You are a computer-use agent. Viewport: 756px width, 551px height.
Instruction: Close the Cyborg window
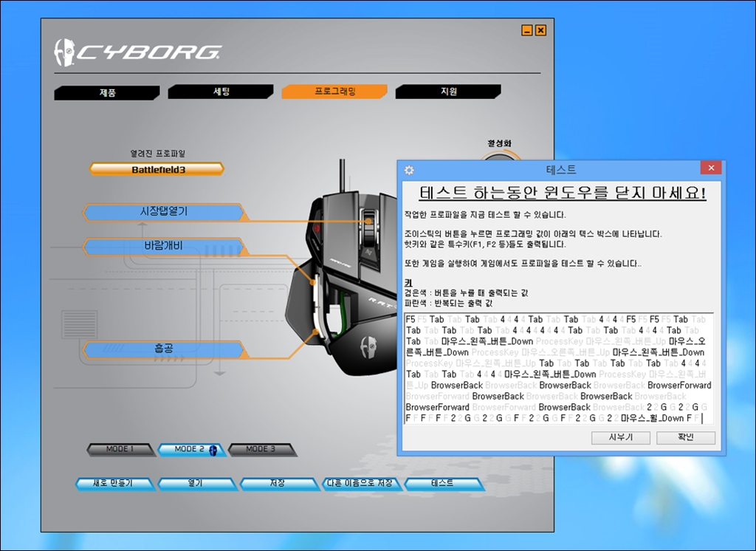(541, 30)
